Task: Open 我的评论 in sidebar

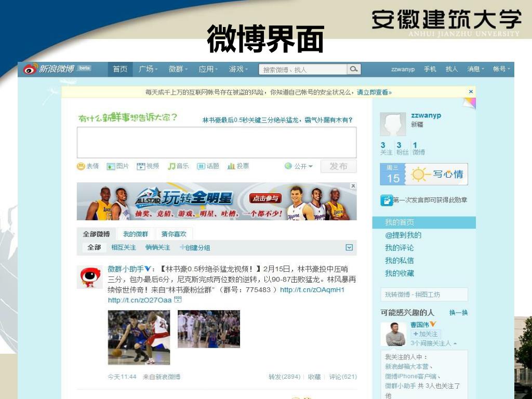Action: click(x=400, y=248)
